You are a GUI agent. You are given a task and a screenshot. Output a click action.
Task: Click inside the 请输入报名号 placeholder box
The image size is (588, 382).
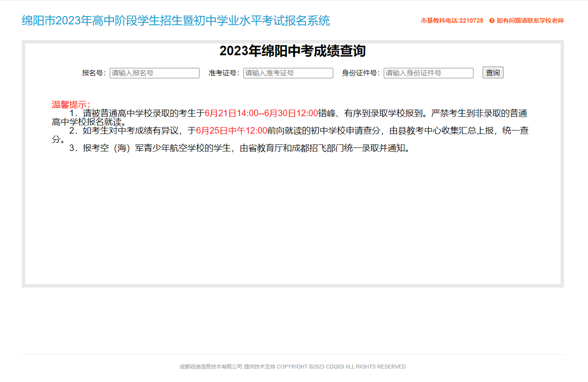154,73
